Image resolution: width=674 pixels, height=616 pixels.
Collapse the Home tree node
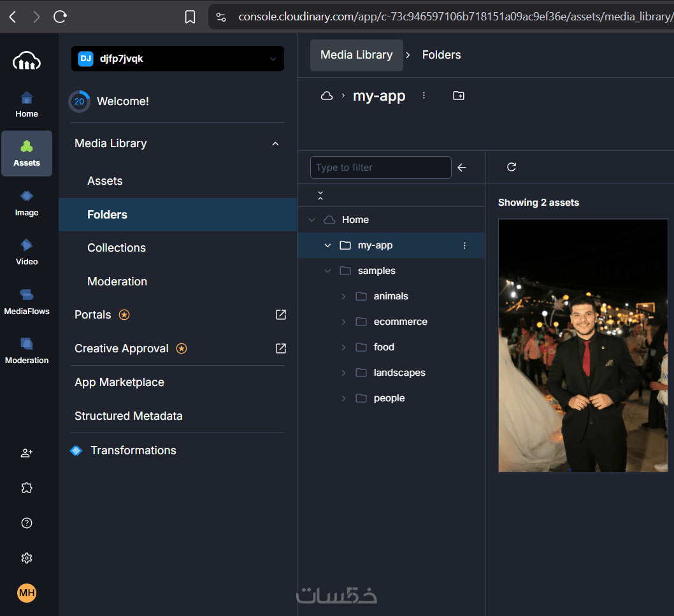click(312, 220)
